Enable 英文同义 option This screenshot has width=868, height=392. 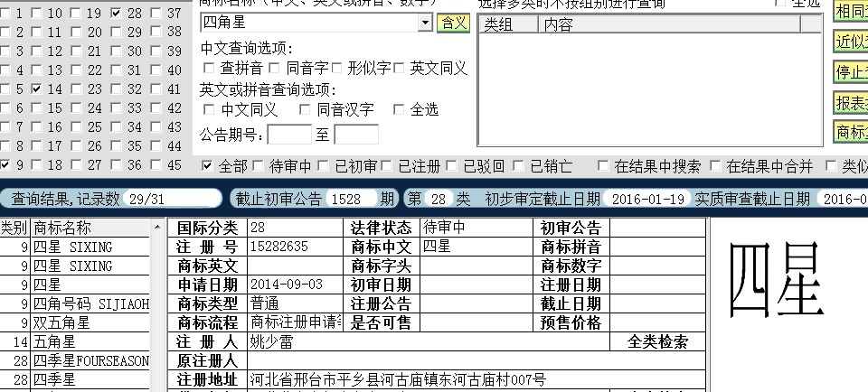(399, 68)
